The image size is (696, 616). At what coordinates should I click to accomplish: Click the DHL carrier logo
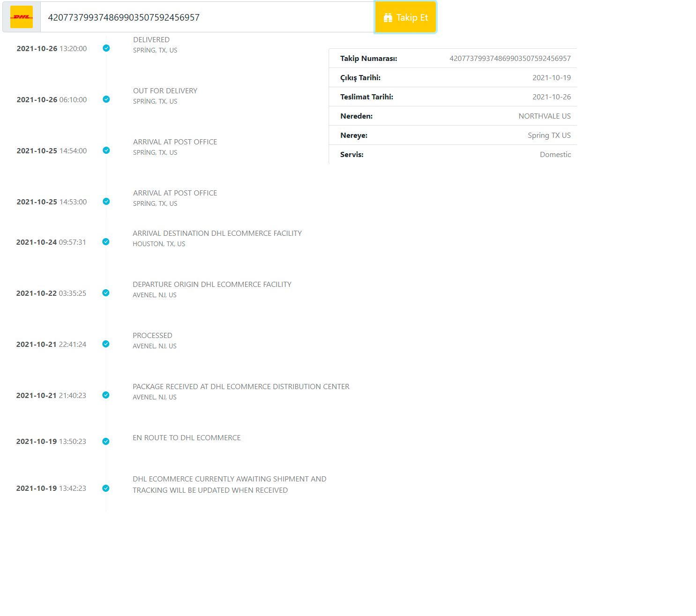22,17
